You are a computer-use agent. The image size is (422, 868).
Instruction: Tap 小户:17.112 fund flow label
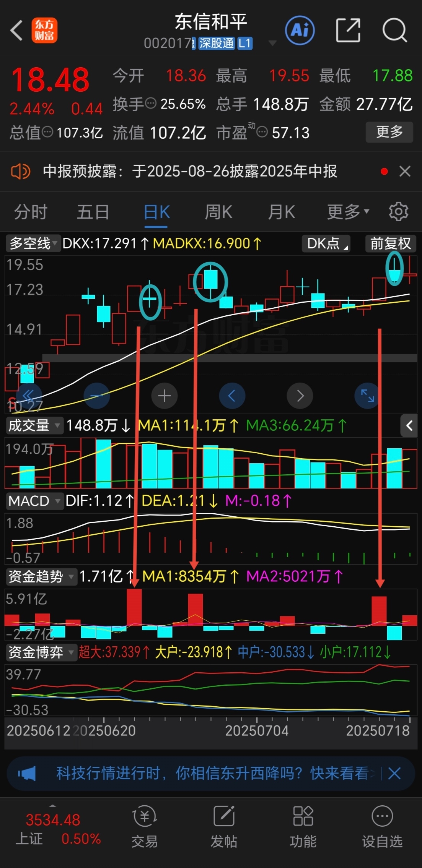(x=356, y=652)
